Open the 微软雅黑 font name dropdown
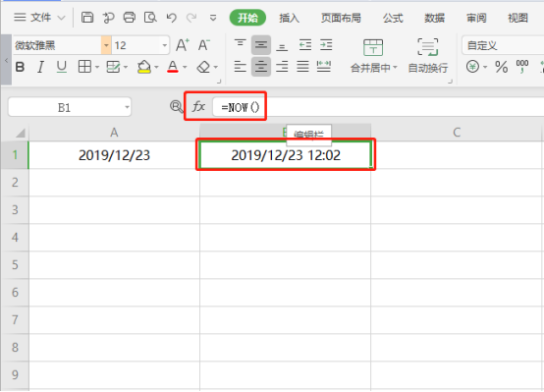This screenshot has width=544, height=392. coord(106,45)
